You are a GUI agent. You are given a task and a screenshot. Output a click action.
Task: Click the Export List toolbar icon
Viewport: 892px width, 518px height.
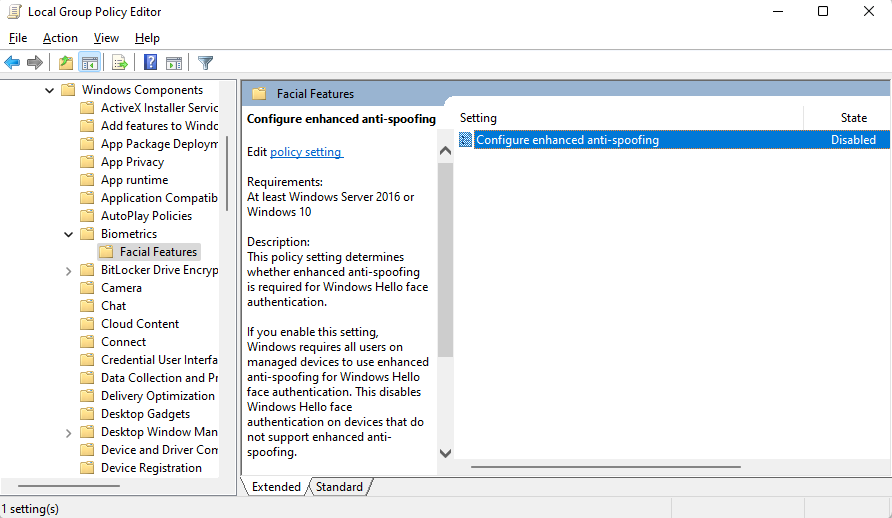coord(119,63)
